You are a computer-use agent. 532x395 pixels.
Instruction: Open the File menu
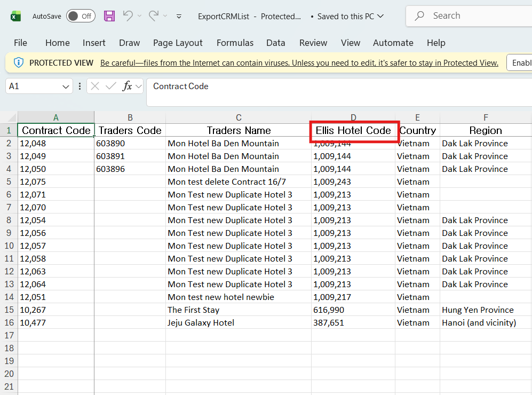point(20,43)
